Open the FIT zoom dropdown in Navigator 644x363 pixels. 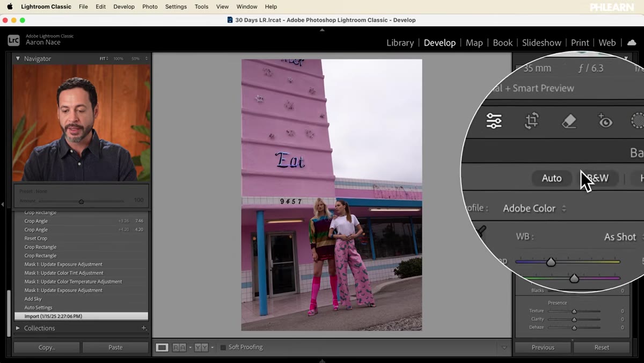click(104, 59)
